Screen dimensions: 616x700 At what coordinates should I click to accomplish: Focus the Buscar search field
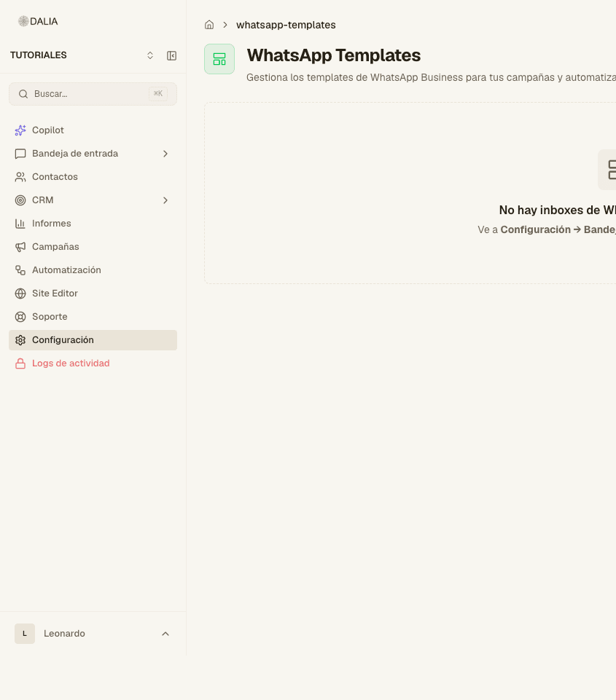coord(93,94)
